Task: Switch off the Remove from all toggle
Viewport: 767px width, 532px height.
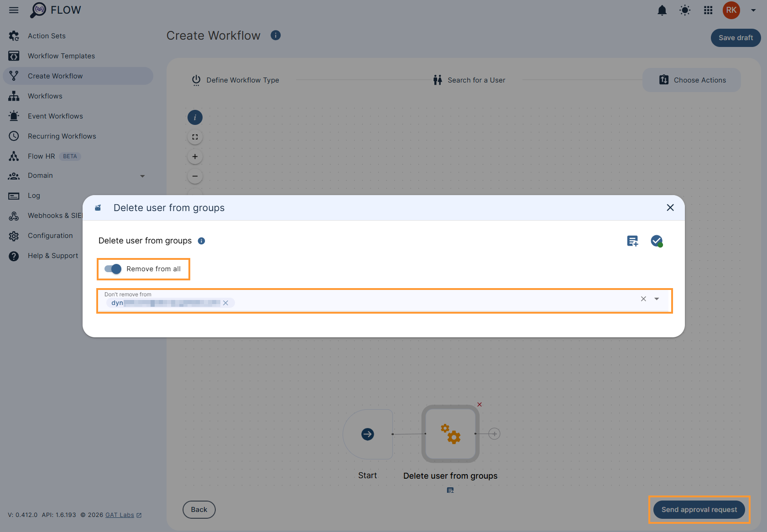Action: 112,269
